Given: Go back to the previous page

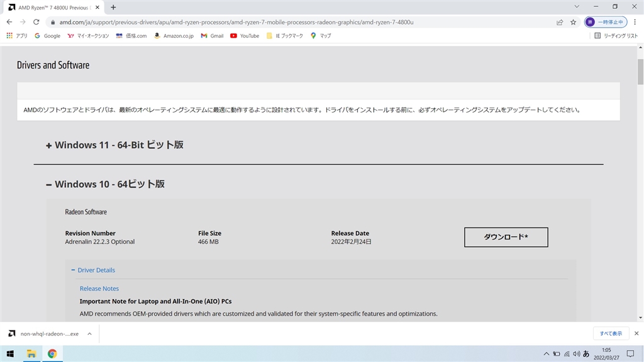Looking at the screenshot, I should coord(9,22).
